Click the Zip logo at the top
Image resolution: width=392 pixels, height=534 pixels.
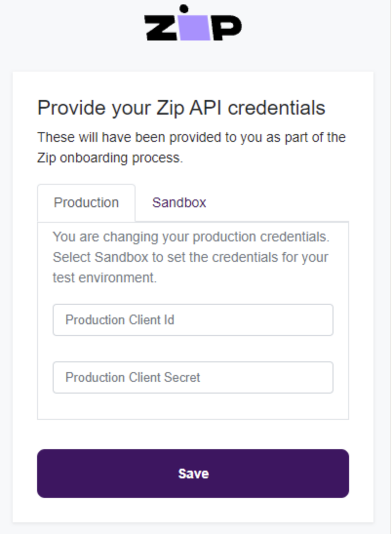tap(193, 22)
